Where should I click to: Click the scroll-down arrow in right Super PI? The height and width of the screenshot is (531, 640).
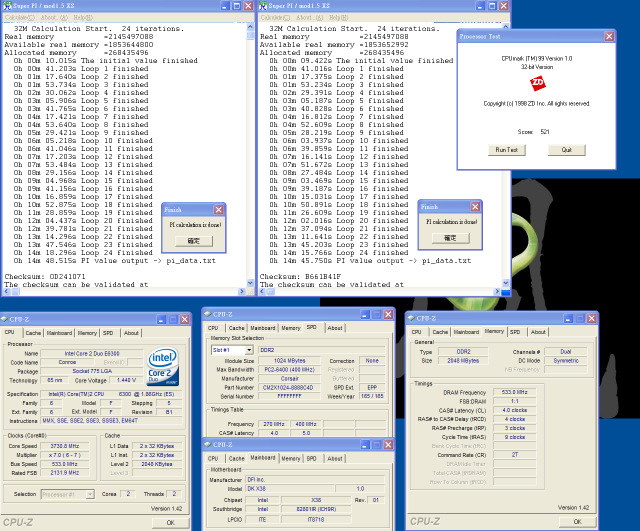coord(506,282)
